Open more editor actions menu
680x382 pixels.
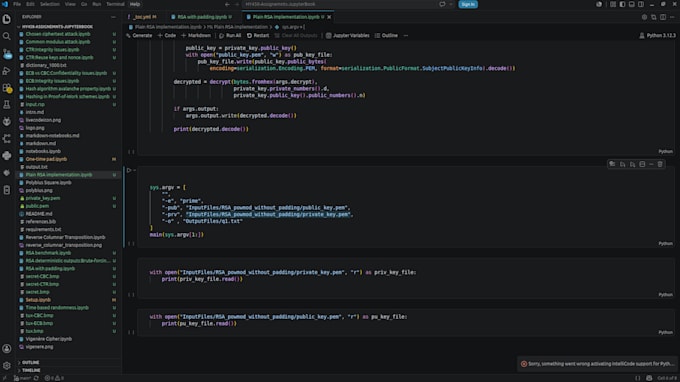coord(672,17)
